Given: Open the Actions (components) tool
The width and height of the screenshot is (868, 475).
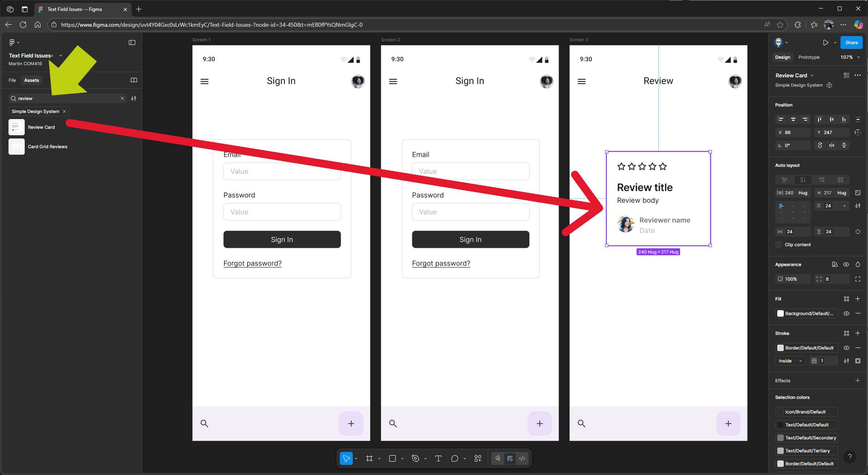Looking at the screenshot, I should click(478, 458).
